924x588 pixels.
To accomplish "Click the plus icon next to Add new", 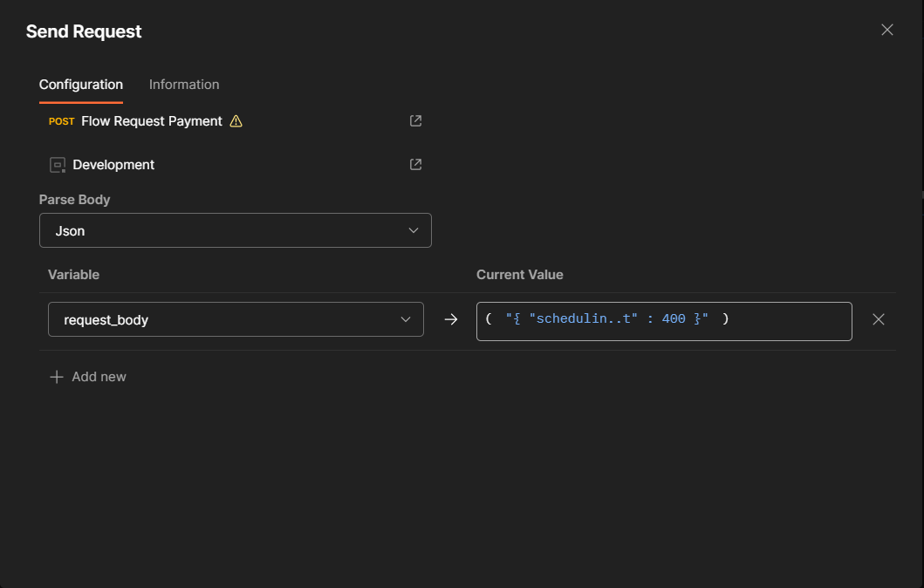I will click(x=55, y=377).
